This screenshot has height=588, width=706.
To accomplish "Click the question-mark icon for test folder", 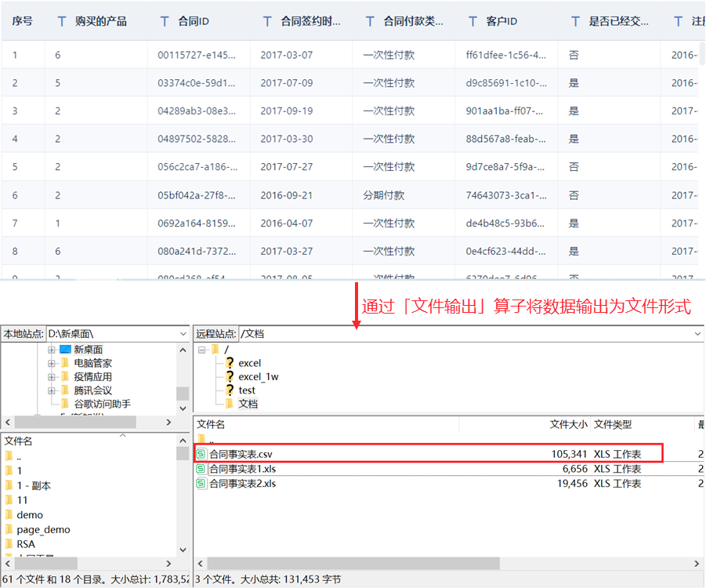I will coord(230,390).
